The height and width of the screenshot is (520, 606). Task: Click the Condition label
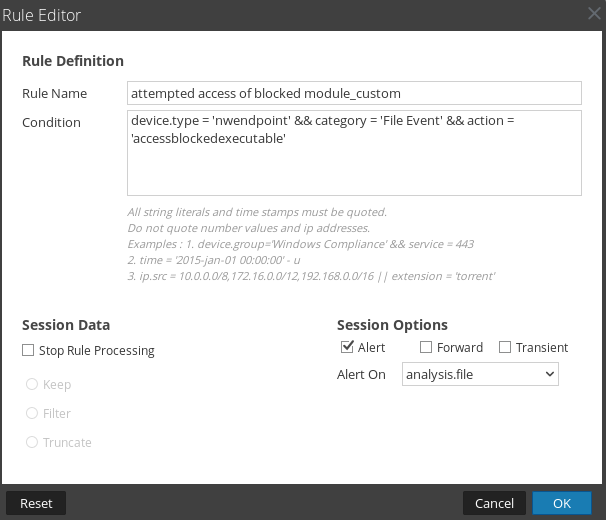(x=51, y=123)
